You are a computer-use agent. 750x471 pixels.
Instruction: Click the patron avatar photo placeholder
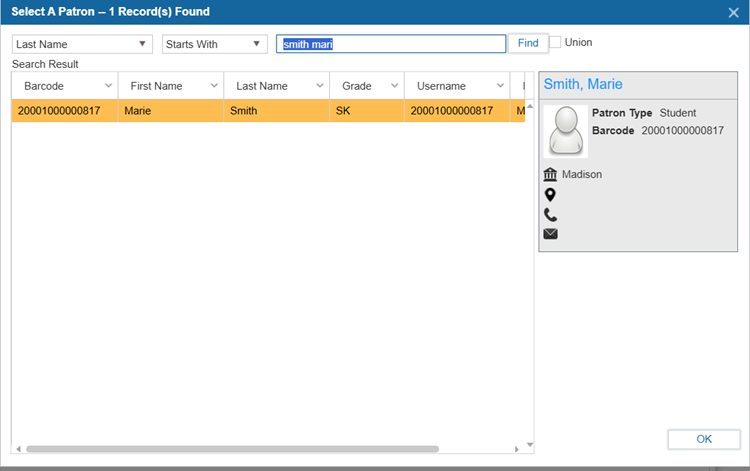[x=565, y=131]
